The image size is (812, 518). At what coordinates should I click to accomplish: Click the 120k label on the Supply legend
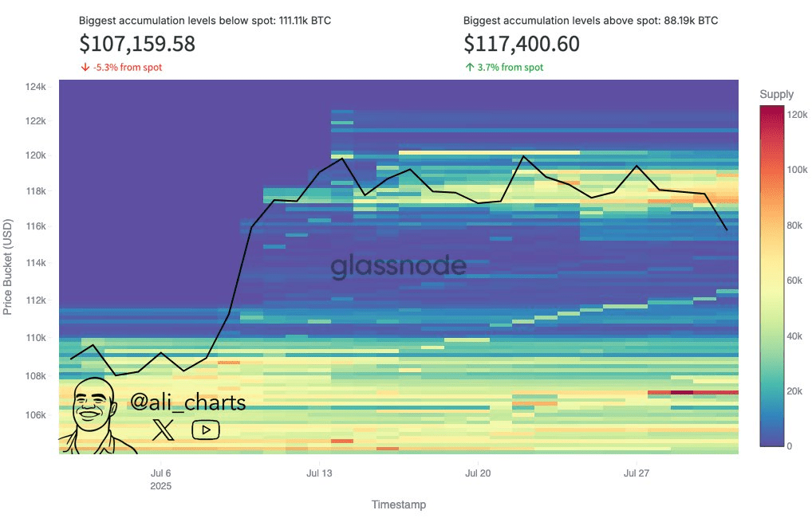pyautogui.click(x=797, y=115)
